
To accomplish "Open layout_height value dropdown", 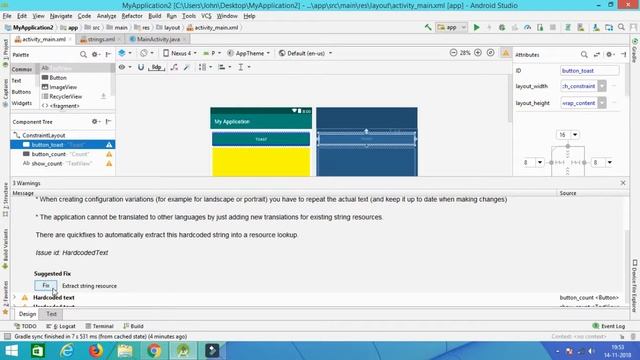I will (x=602, y=103).
